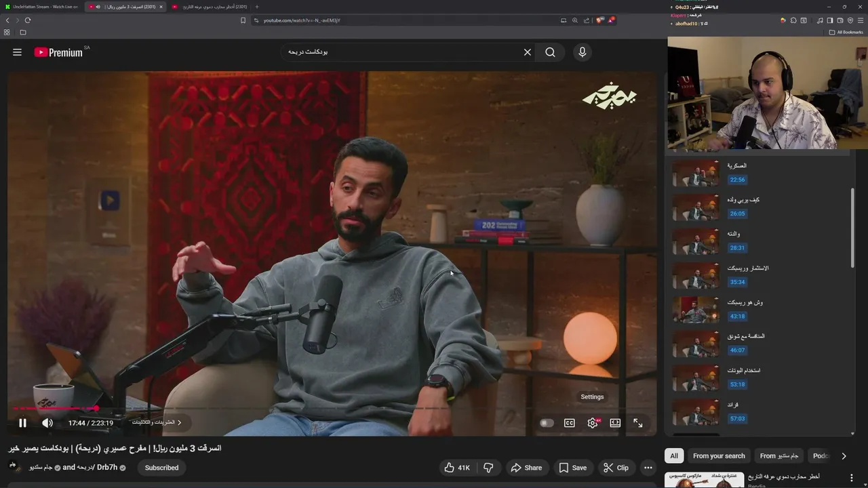Select chapter المنافسة مع شونق 46:07

coord(758,344)
